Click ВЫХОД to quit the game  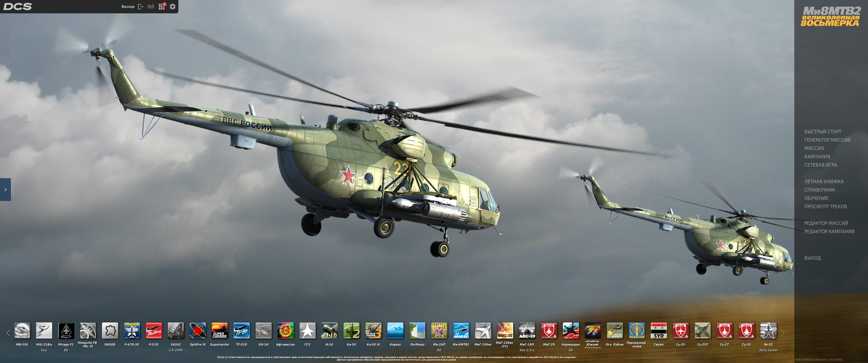pos(812,258)
